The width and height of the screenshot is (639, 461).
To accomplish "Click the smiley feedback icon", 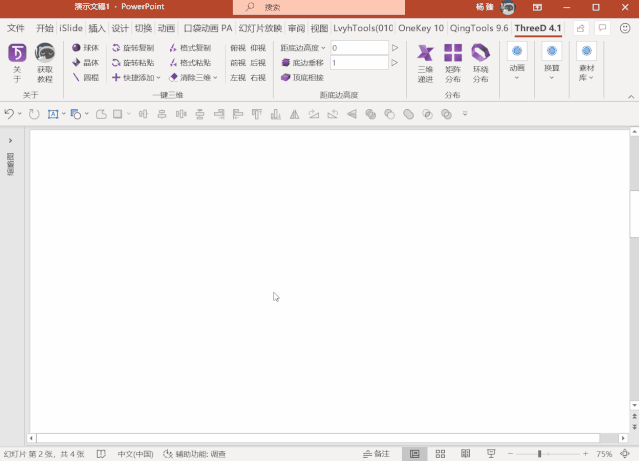I will click(x=625, y=28).
